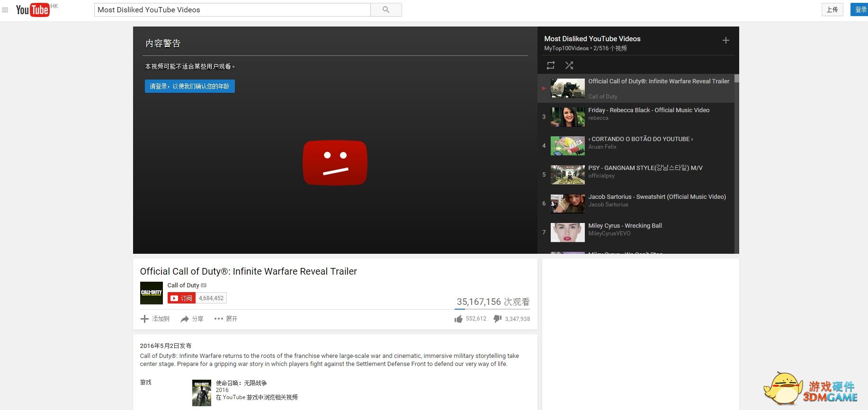Image resolution: width=868 pixels, height=410 pixels.
Task: Focus the search input field
Action: [232, 10]
